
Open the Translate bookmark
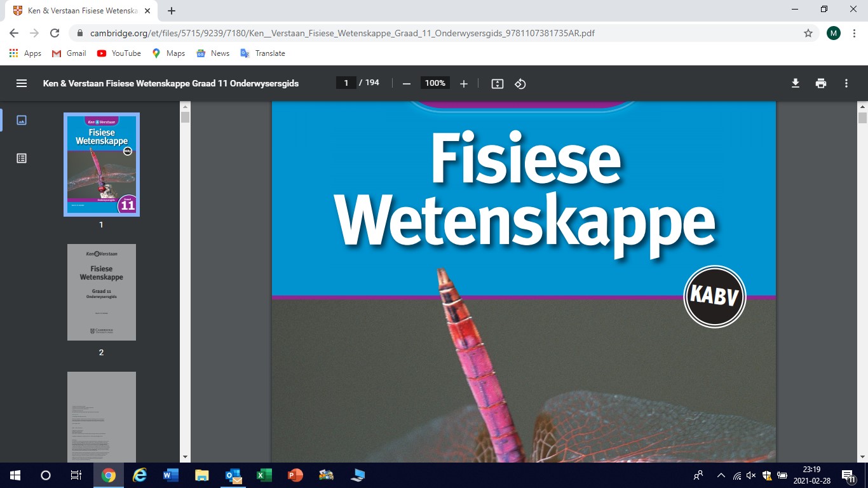click(x=263, y=53)
